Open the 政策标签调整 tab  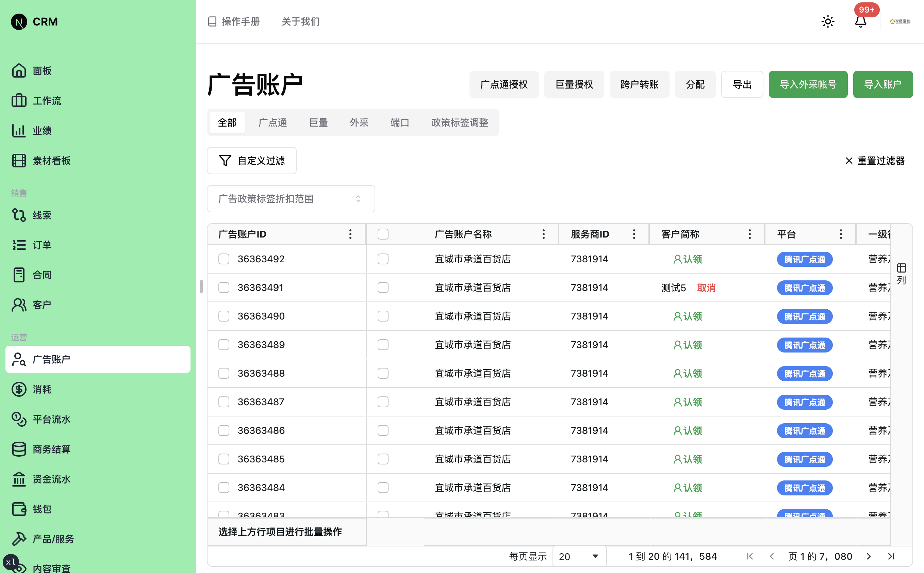pyautogui.click(x=459, y=122)
